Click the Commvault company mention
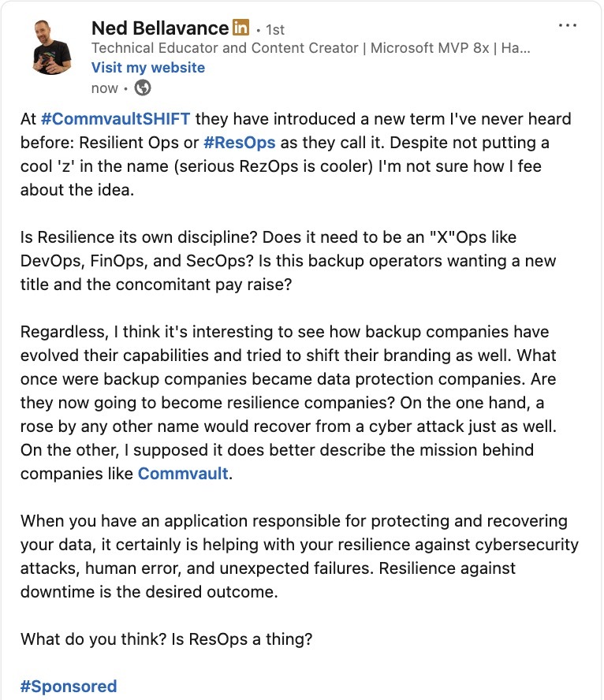 pos(183,474)
